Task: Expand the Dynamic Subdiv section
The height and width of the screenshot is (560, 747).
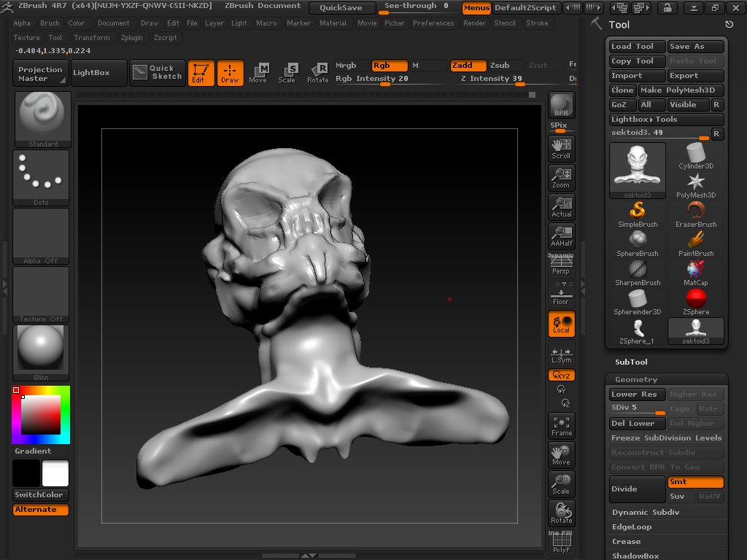Action: pos(645,512)
